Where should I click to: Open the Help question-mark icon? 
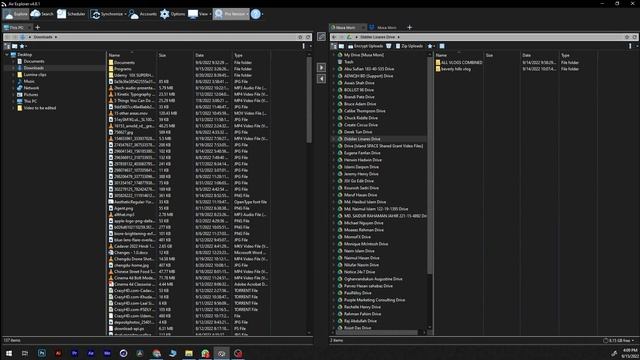point(256,14)
